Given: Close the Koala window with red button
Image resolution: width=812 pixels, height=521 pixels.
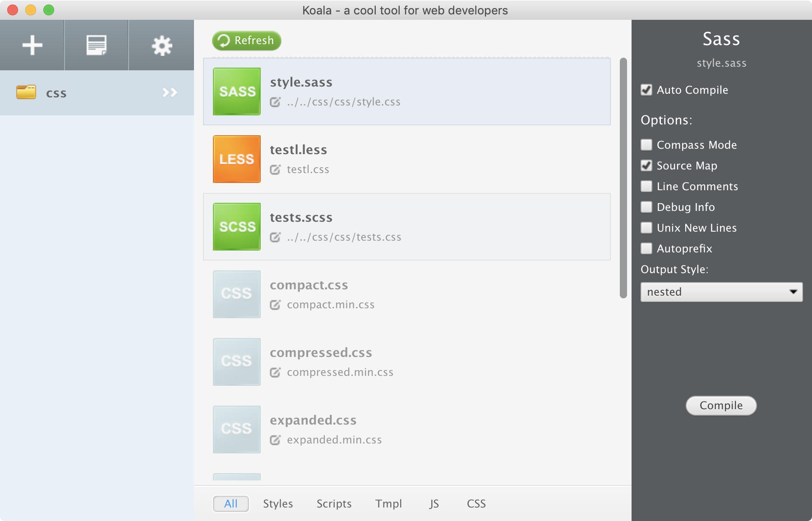Looking at the screenshot, I should pyautogui.click(x=13, y=10).
